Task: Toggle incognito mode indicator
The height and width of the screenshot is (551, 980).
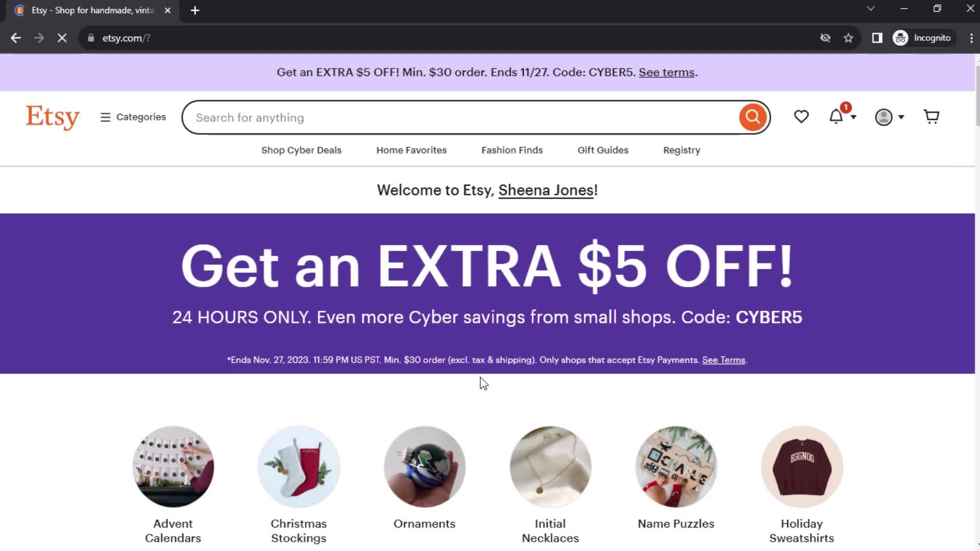Action: [923, 38]
